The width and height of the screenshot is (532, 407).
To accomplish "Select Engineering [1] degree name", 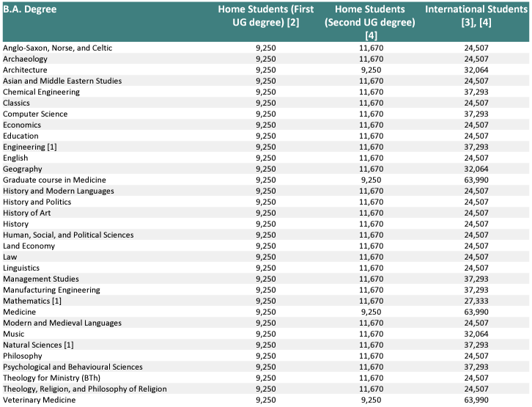I will pyautogui.click(x=30, y=147).
